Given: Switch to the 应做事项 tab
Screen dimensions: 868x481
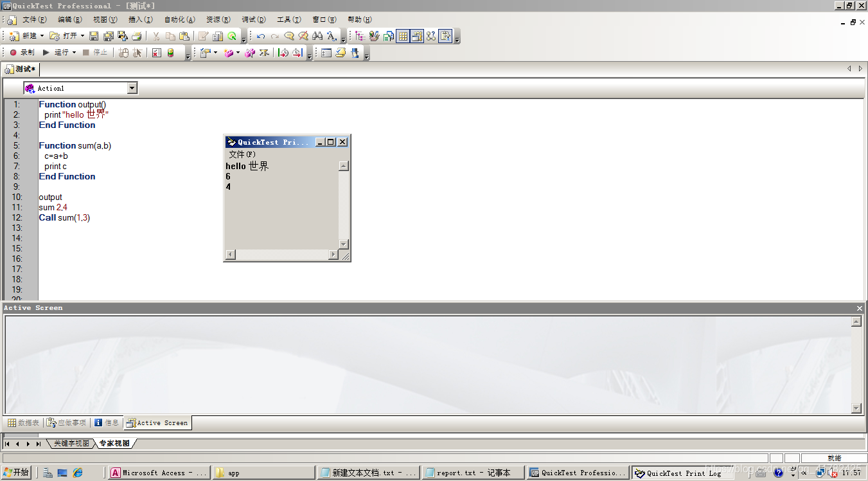Looking at the screenshot, I should pyautogui.click(x=67, y=422).
